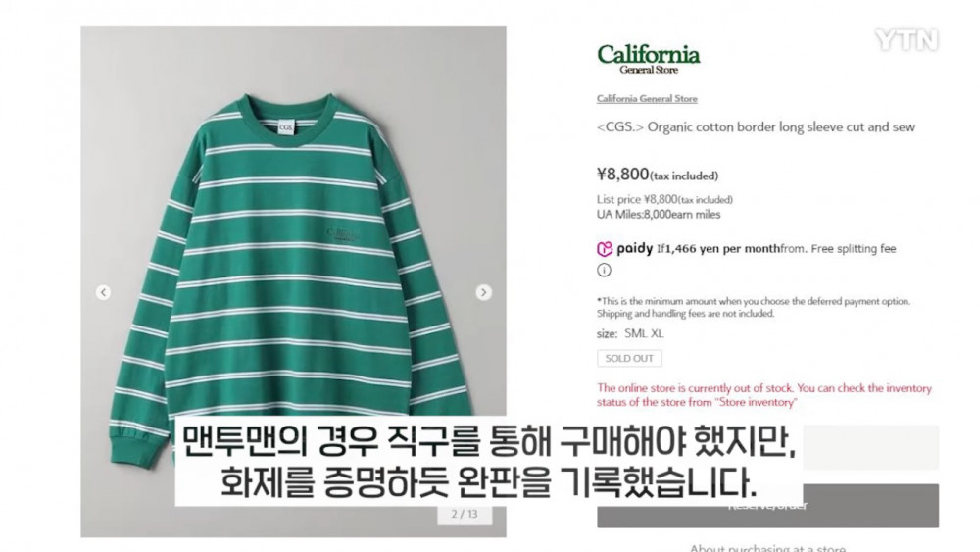The image size is (980, 552).
Task: Click the YTN watermark logo
Action: [906, 40]
